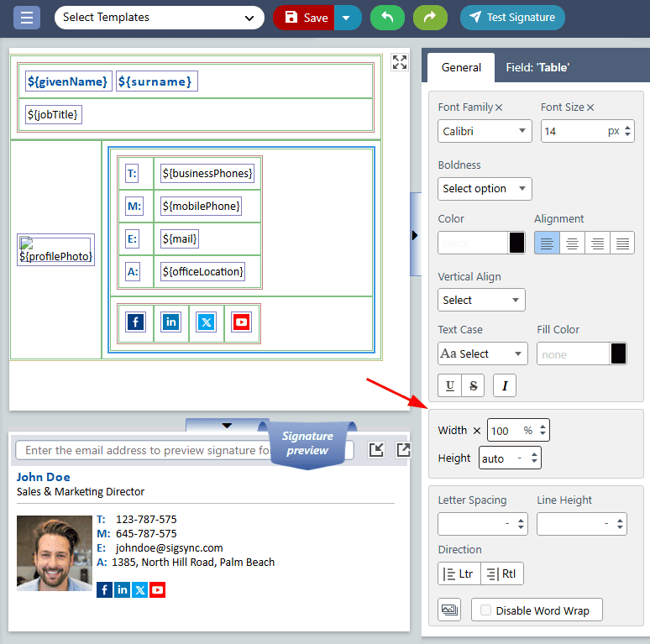Click the LinkedIn icon in template
Image resolution: width=650 pixels, height=644 pixels.
[x=171, y=322]
